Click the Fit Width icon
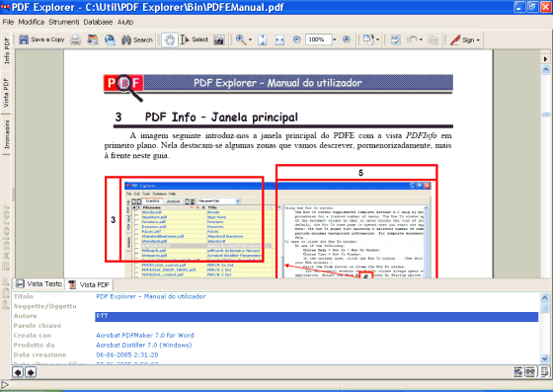This screenshot has width=553, height=392. pyautogui.click(x=279, y=39)
